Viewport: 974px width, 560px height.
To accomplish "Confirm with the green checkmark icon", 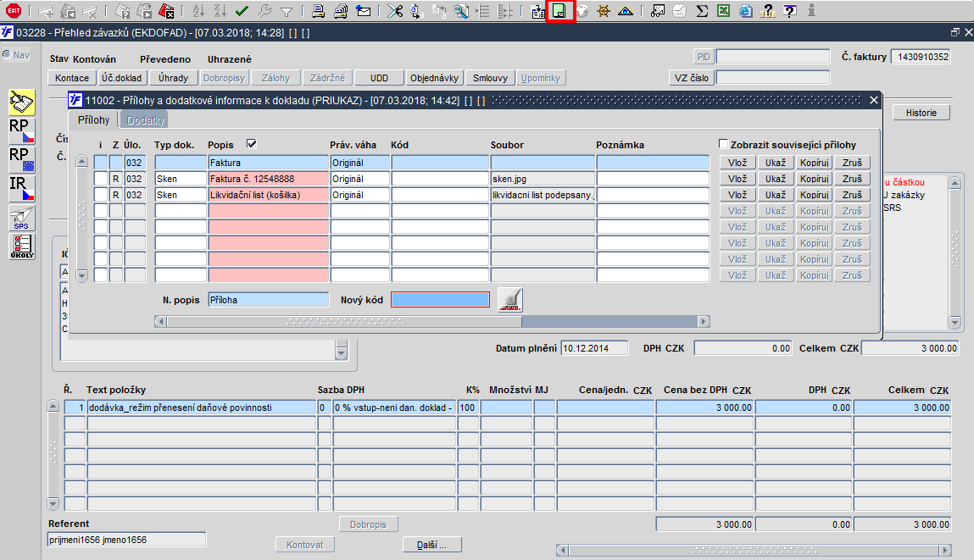I will pos(242,10).
